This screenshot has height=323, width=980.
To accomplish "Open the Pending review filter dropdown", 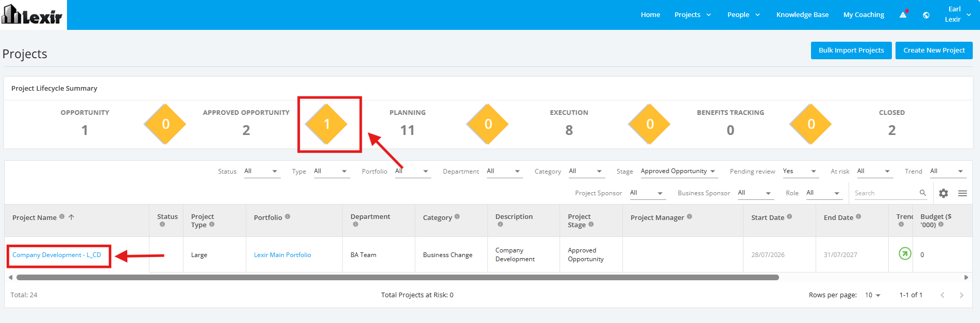I will pyautogui.click(x=800, y=171).
